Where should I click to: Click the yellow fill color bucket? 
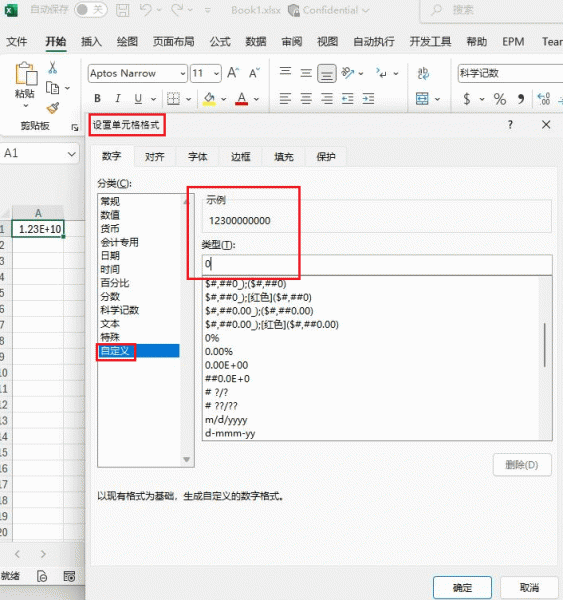coord(209,99)
